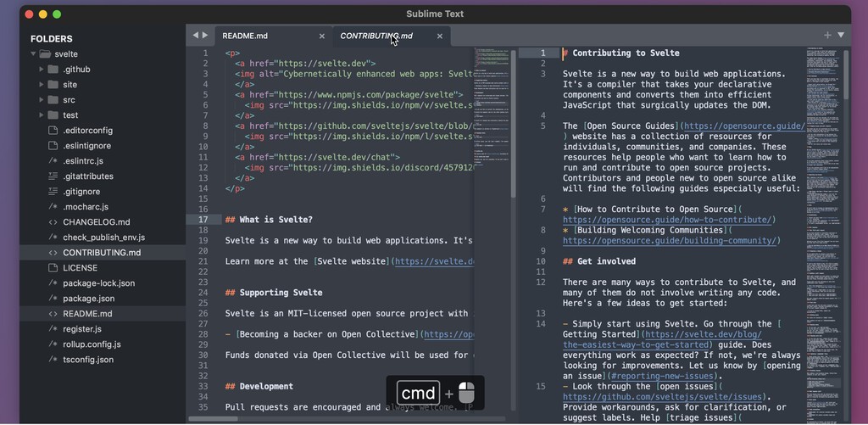Click the .mocharc.js file icon
Image resolution: width=868 pixels, height=425 pixels.
[x=53, y=207]
